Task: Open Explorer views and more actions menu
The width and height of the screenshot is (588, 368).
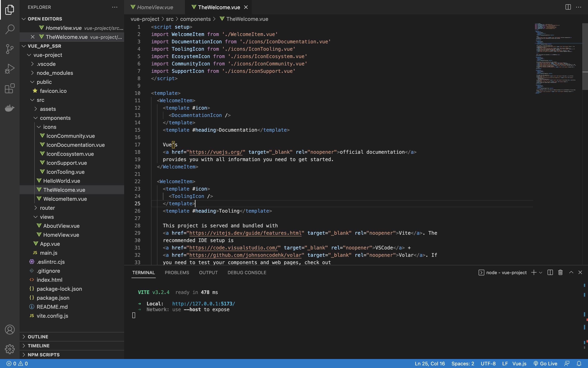Action: click(115, 7)
